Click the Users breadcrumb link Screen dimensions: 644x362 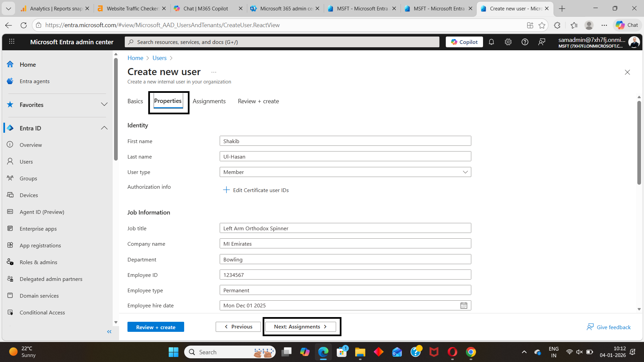pos(159,58)
